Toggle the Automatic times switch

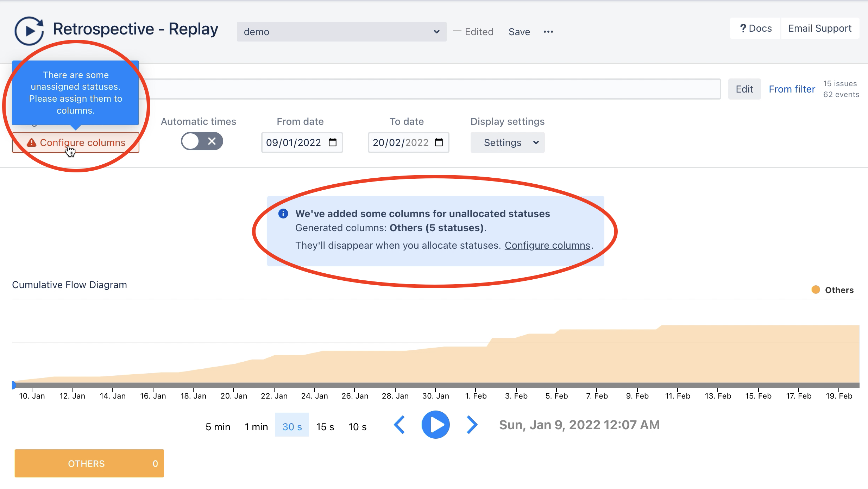(x=202, y=141)
